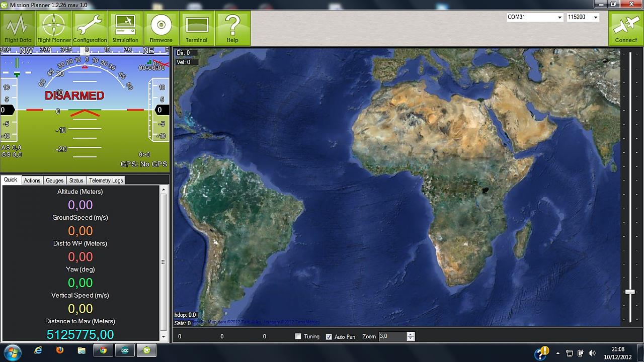Click the map zoom slider handle
This screenshot has width=644, height=362.
point(630,292)
